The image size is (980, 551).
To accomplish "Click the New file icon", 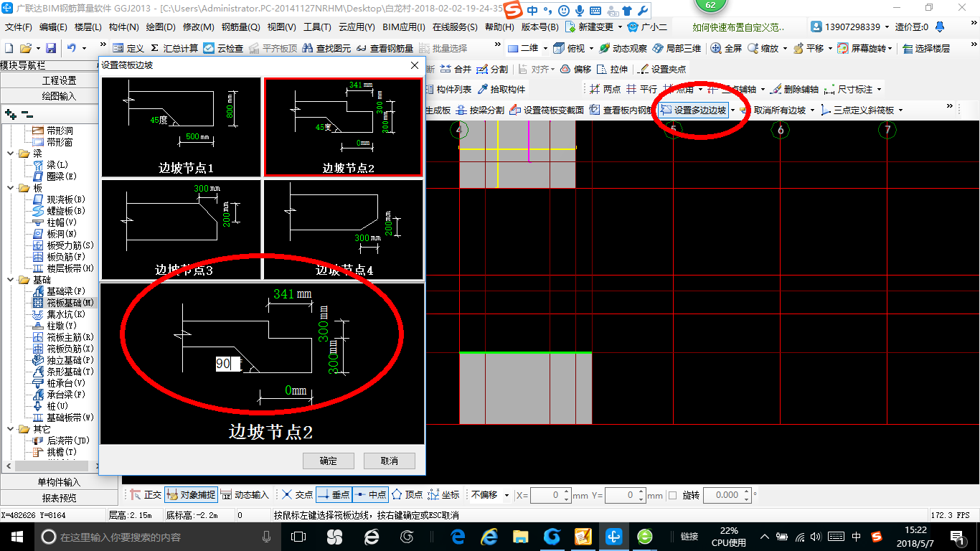I will (9, 48).
